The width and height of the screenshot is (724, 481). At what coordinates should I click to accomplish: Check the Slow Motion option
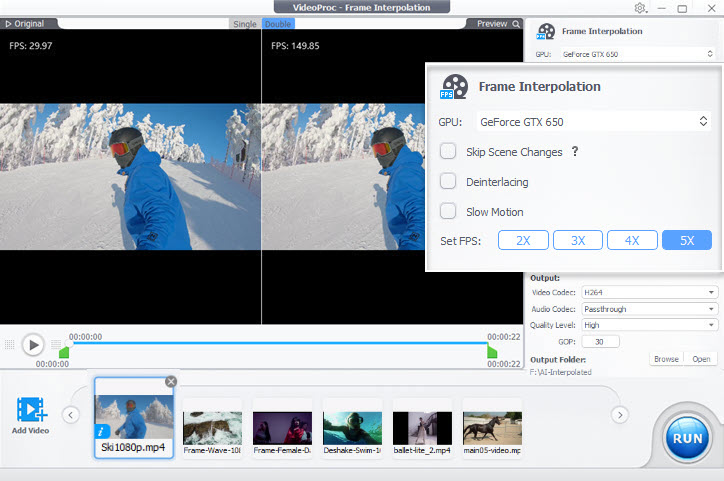click(449, 212)
